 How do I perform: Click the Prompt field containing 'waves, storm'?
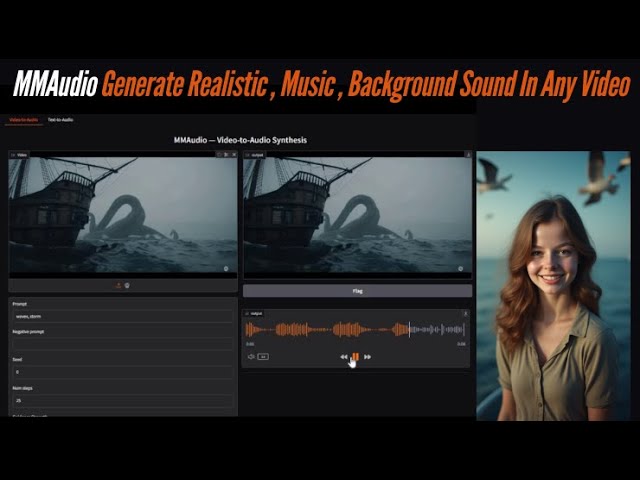[123, 316]
